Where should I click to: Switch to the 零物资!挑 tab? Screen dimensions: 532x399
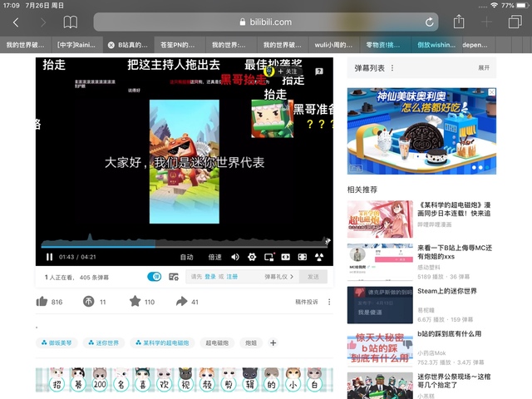(x=385, y=45)
